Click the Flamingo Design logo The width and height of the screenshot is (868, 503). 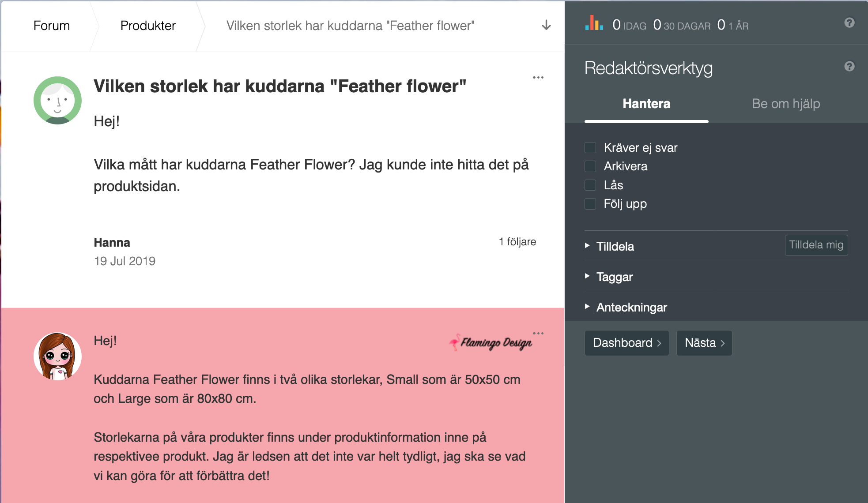pos(491,342)
